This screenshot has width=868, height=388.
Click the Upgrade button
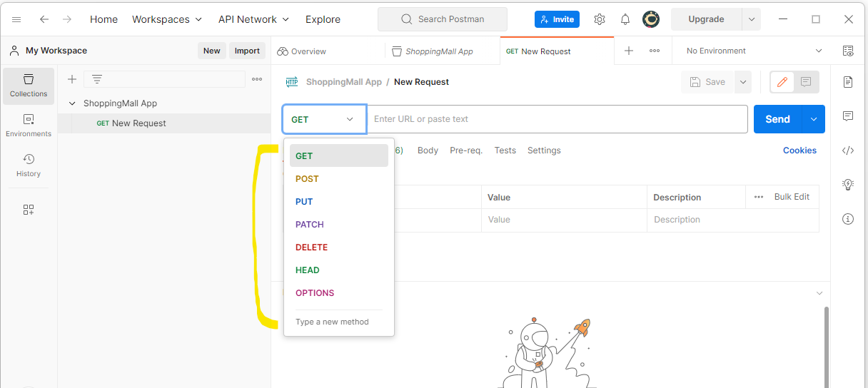click(x=706, y=19)
